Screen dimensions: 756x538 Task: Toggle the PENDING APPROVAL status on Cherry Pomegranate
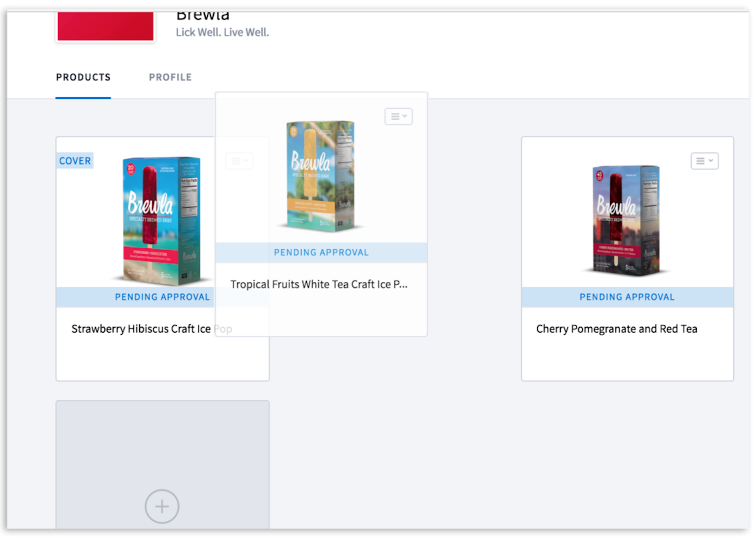tap(627, 297)
